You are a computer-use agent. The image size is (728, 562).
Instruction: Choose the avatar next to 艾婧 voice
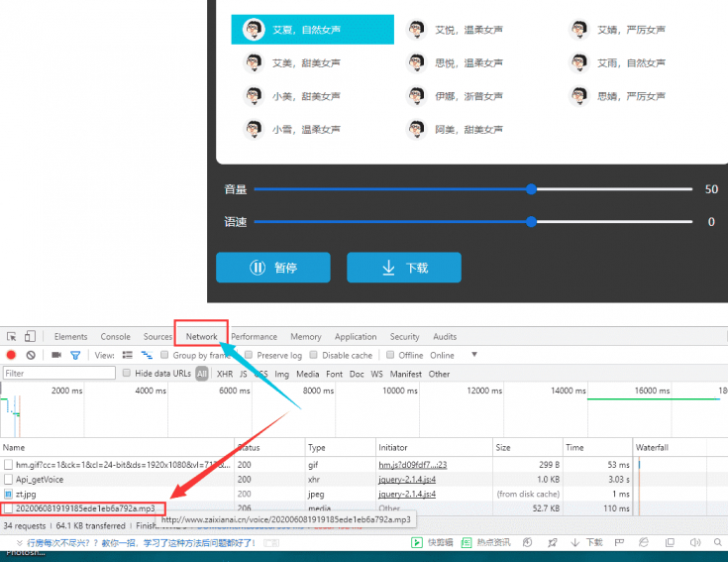click(579, 30)
